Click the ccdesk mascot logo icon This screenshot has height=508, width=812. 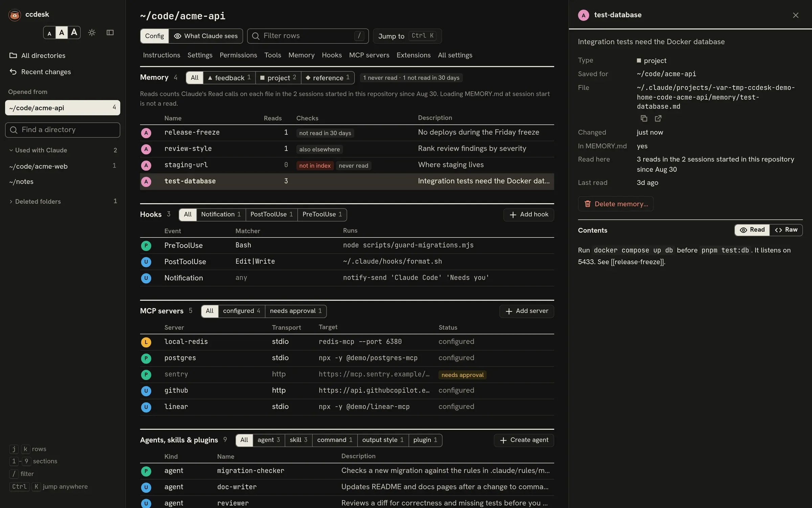click(x=15, y=15)
